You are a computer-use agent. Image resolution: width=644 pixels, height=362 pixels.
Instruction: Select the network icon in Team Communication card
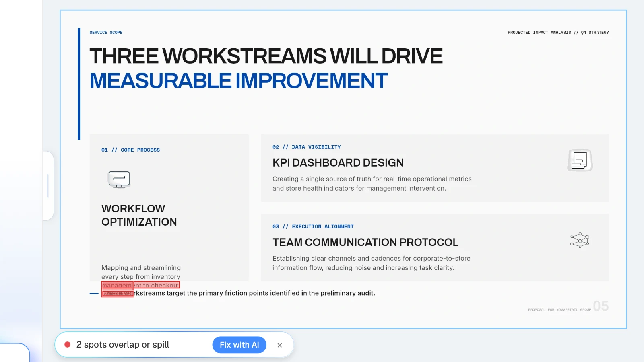[580, 240]
